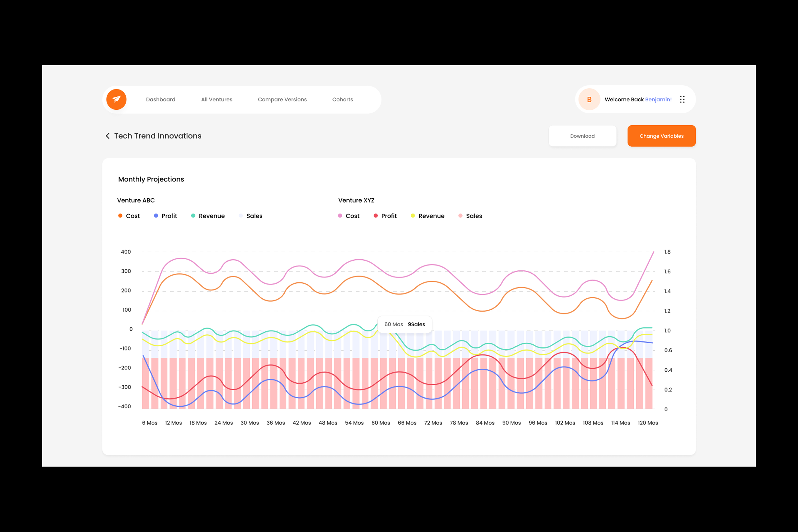The image size is (798, 532).
Task: Click the B user avatar
Action: tap(589, 99)
